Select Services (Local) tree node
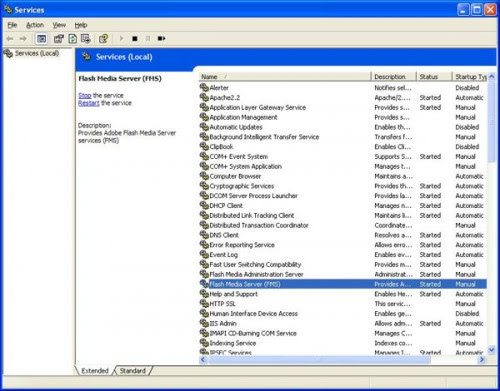 coord(37,53)
